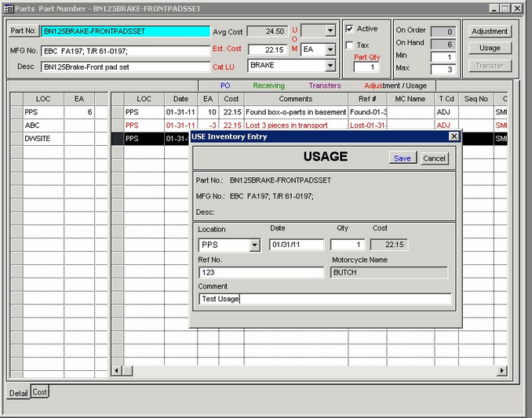Select the Adjustment / Usage tab

point(395,85)
